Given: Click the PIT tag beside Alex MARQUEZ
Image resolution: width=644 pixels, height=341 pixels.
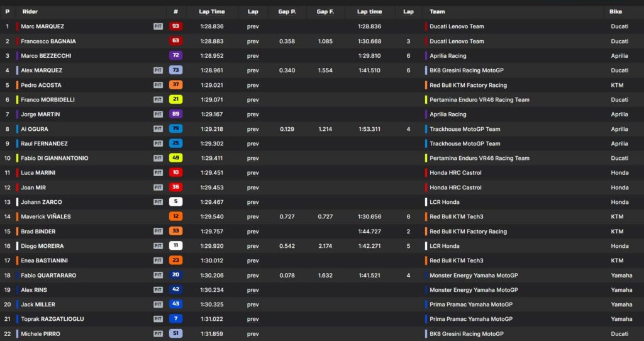Looking at the screenshot, I should point(158,70).
